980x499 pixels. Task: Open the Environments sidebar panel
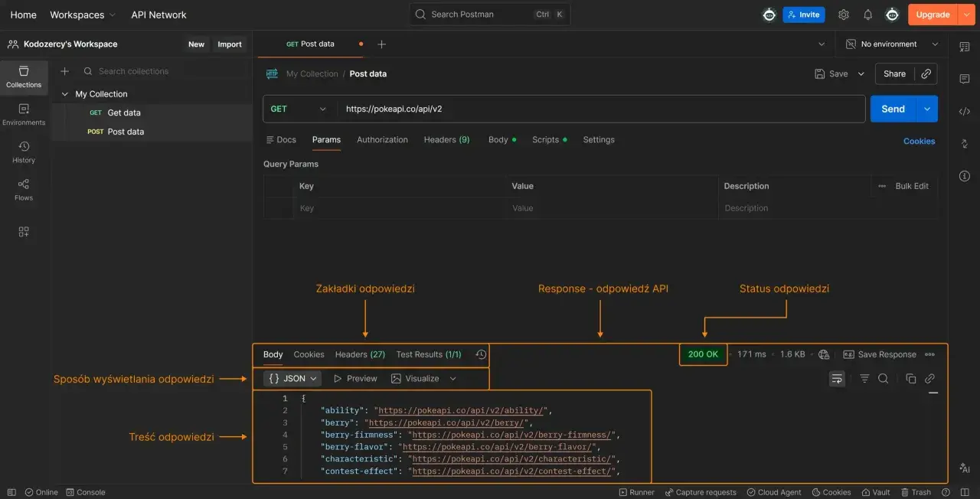click(24, 115)
